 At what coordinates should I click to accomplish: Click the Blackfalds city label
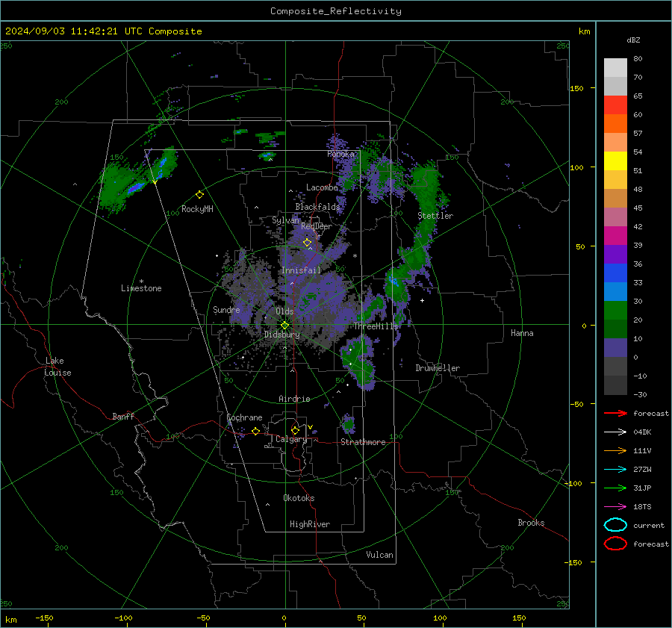coord(317,207)
